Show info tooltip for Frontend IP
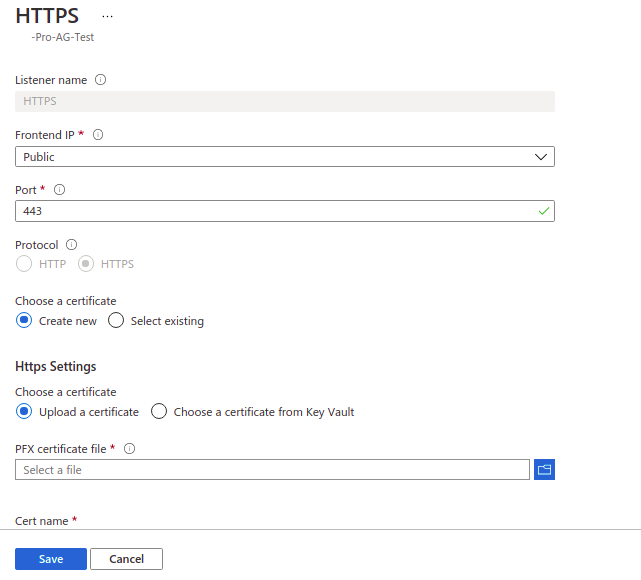This screenshot has width=641, height=580. point(98,134)
